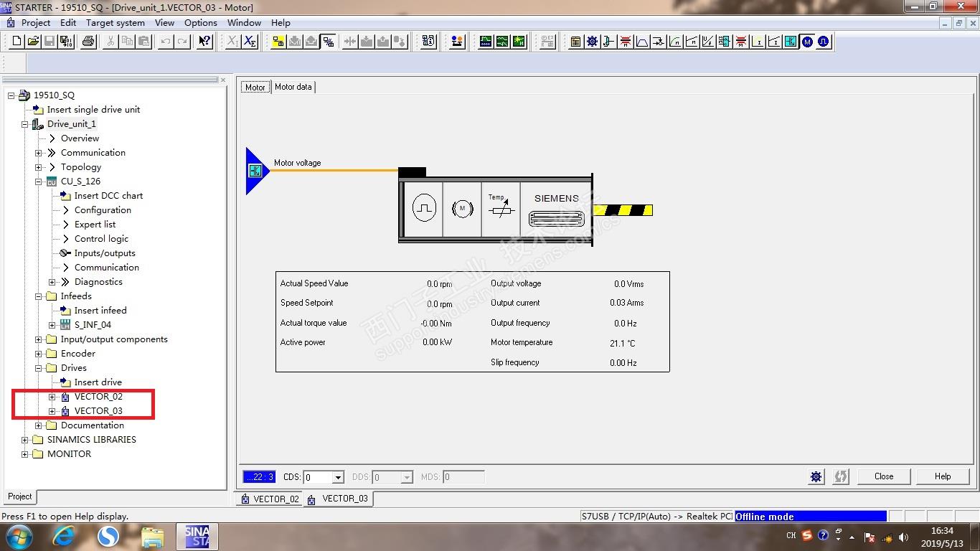980x551 pixels.
Task: Click the expert list icon in the drive toolbar
Action: [575, 42]
